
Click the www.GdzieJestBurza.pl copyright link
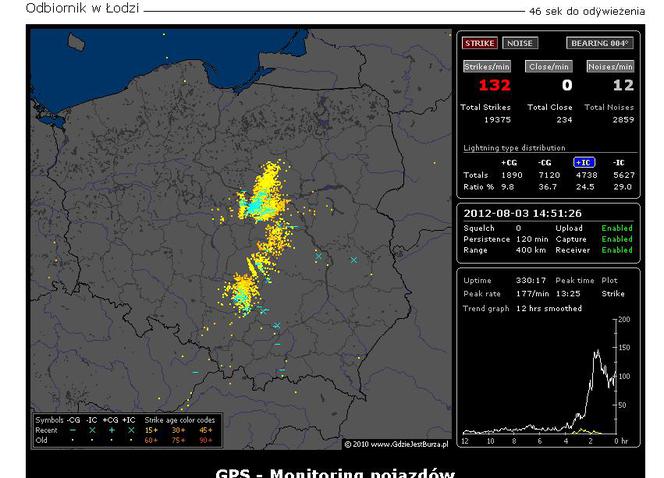point(396,445)
